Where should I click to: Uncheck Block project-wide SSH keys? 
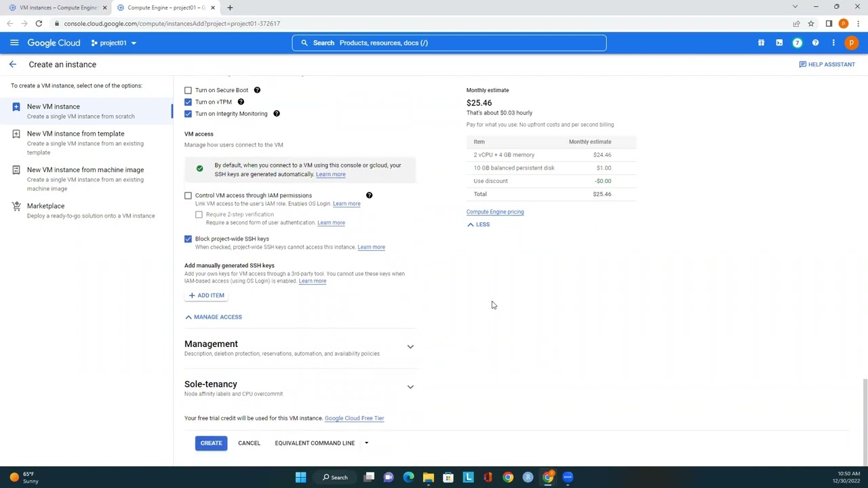tap(189, 239)
